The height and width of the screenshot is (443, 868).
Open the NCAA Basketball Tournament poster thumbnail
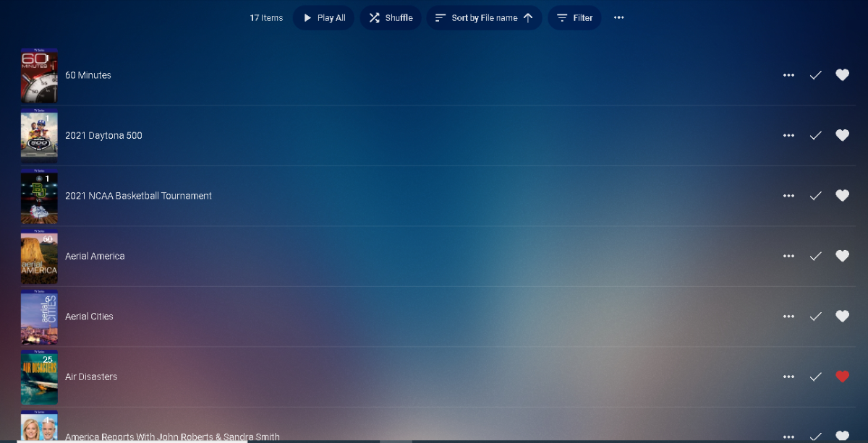(x=39, y=196)
